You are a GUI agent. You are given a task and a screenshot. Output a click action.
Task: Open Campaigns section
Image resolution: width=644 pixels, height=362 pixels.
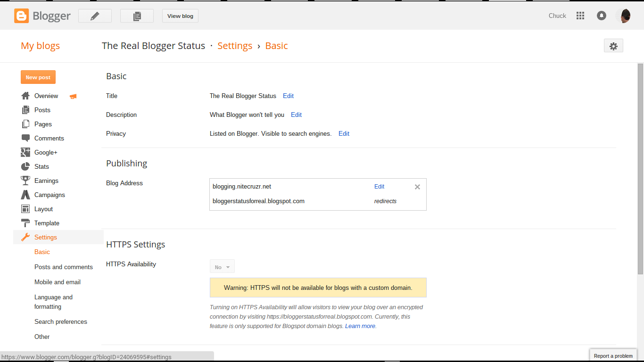(x=50, y=195)
